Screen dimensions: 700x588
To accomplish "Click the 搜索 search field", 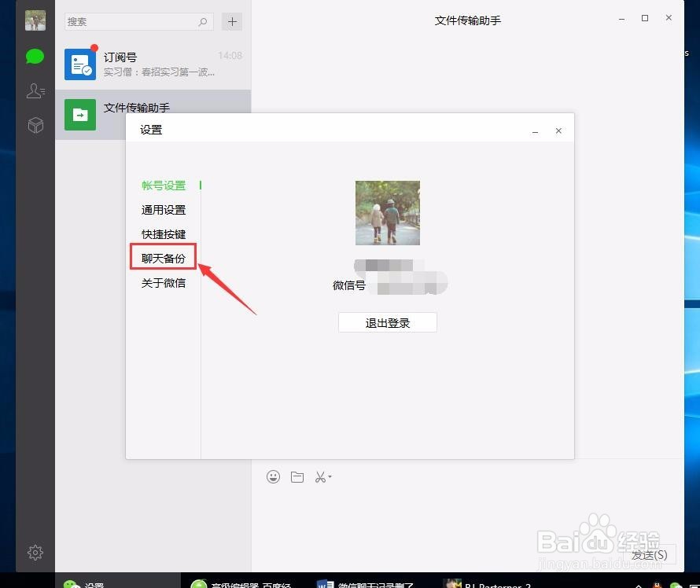I will [x=139, y=21].
